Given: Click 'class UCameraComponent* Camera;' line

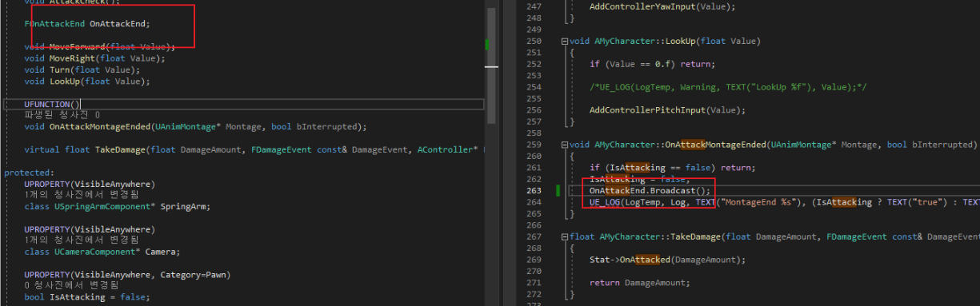Looking at the screenshot, I should pyautogui.click(x=102, y=252).
